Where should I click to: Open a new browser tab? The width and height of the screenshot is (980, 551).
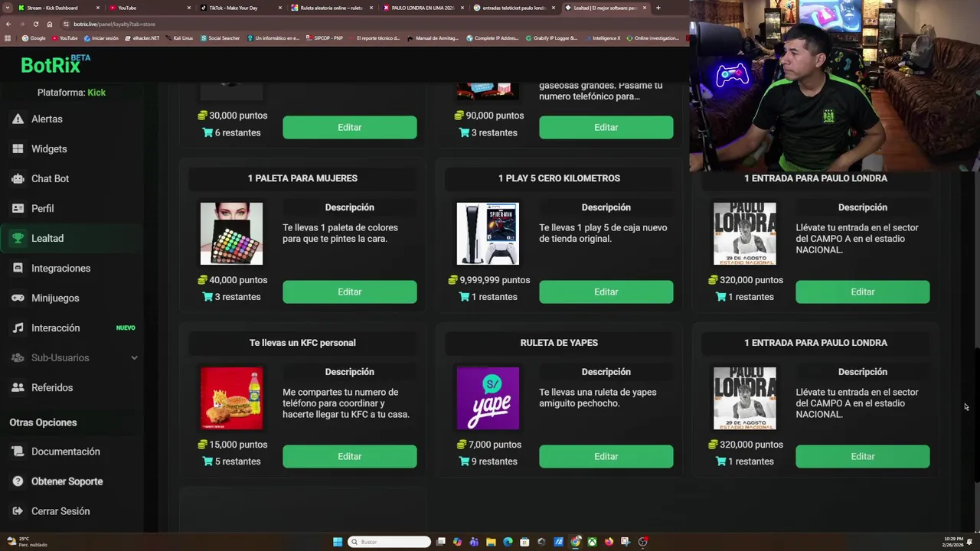pos(658,8)
